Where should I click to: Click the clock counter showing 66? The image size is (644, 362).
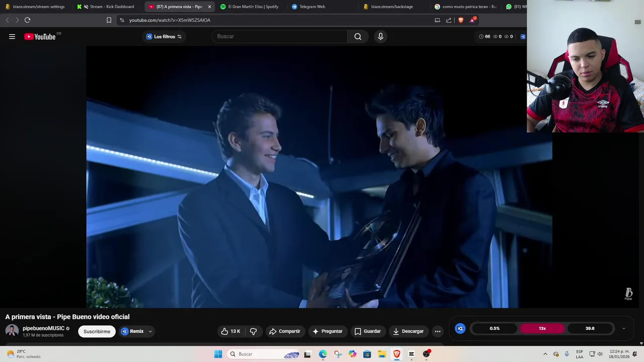[x=485, y=37]
